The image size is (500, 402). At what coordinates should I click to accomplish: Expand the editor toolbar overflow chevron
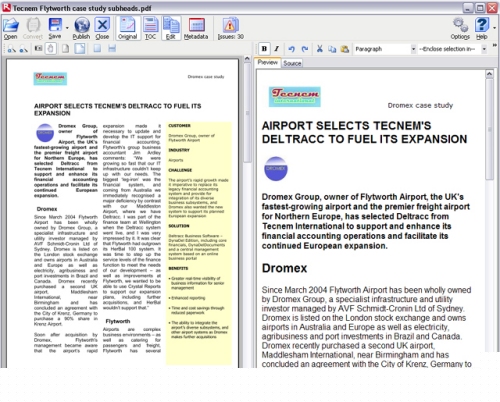[x=494, y=45]
